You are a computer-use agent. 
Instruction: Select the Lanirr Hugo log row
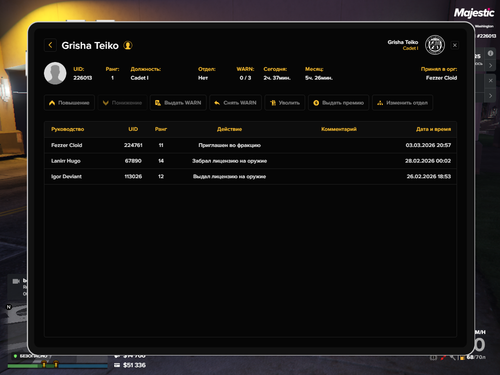click(250, 161)
